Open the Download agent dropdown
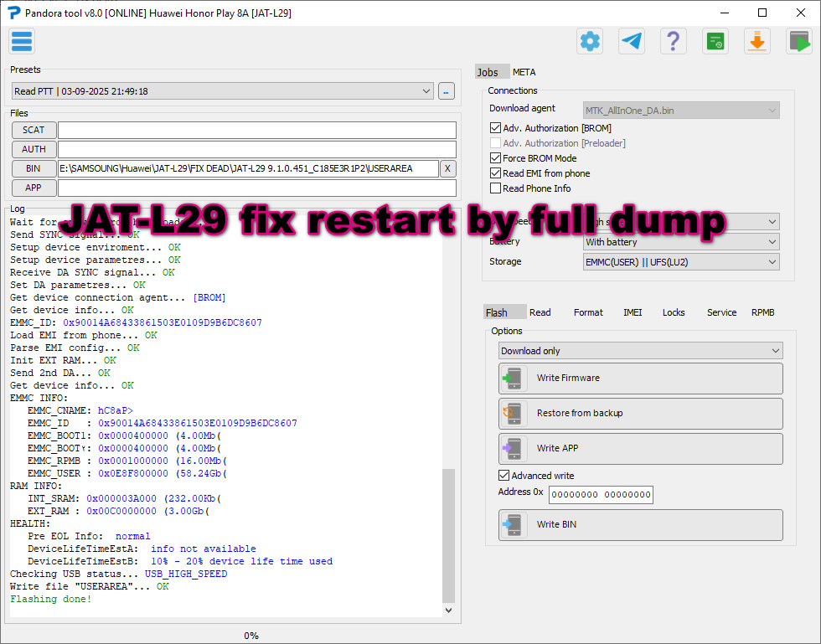 (x=681, y=111)
